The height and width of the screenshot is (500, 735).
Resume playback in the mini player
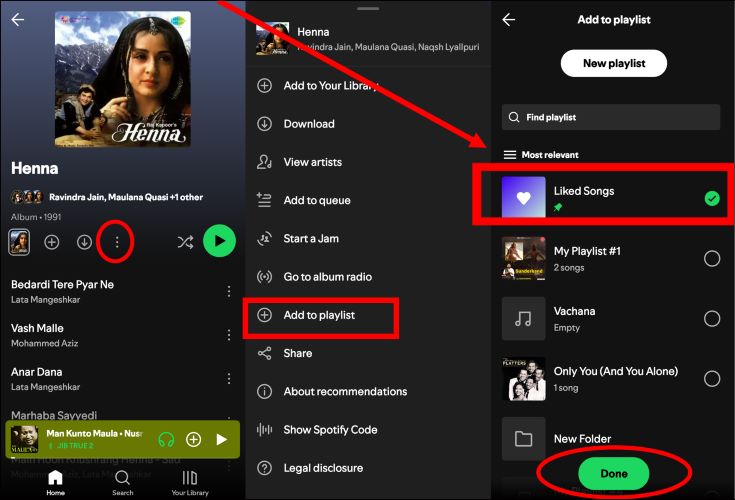[221, 439]
